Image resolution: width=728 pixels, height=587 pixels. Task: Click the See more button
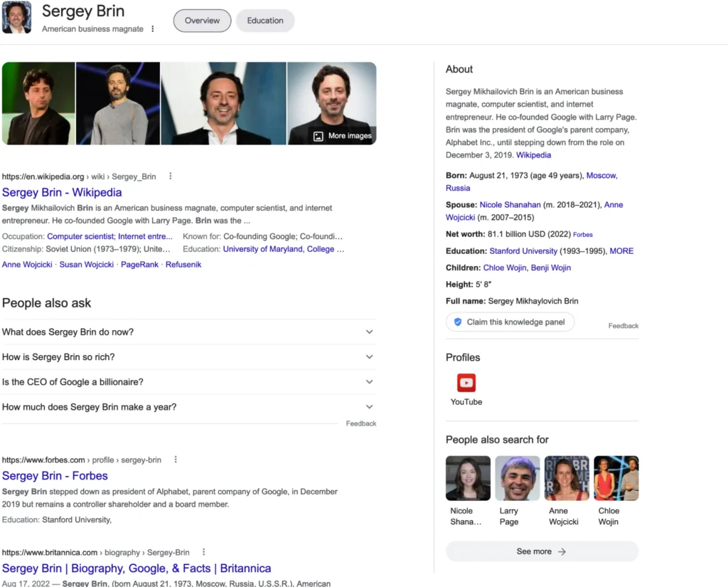click(542, 551)
